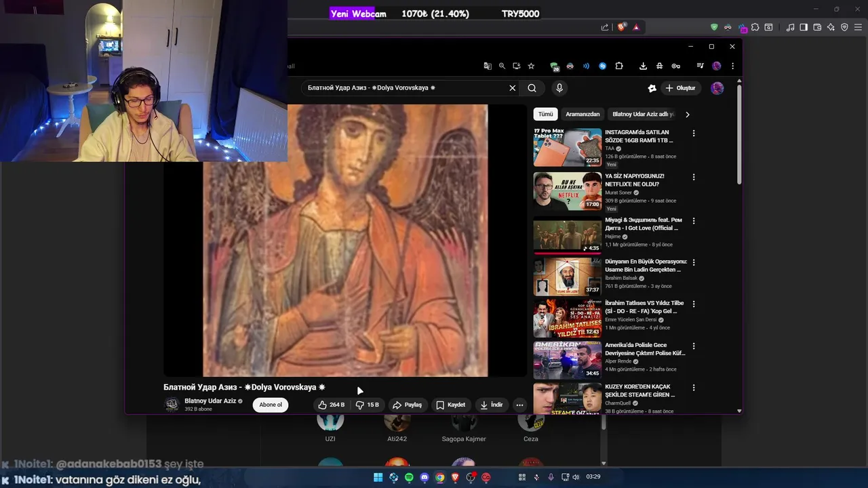This screenshot has width=868, height=488.
Task: Open options for INSTAGRAM'da SATILAN video
Action: tap(693, 133)
